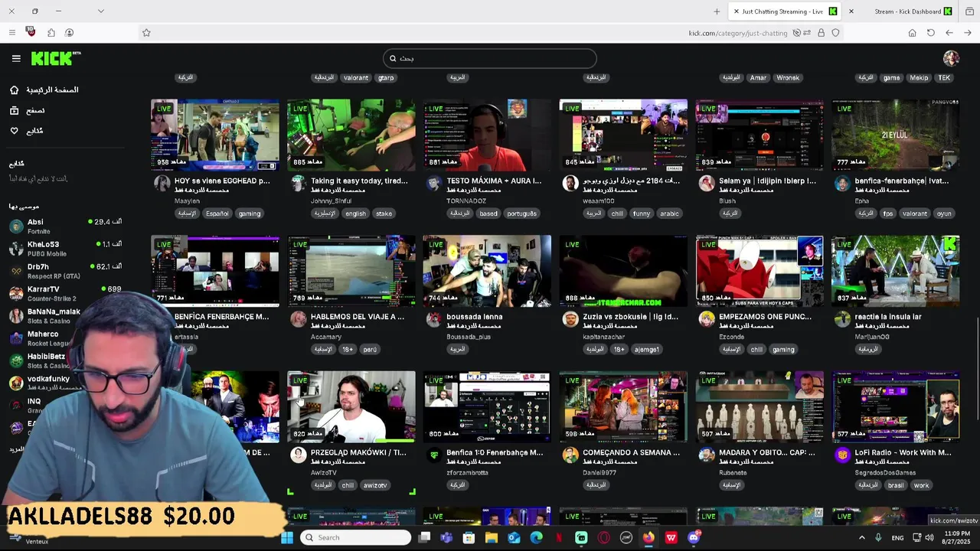This screenshot has width=980, height=551.
Task: Expand sidebar channels with المزيد link
Action: (17, 449)
